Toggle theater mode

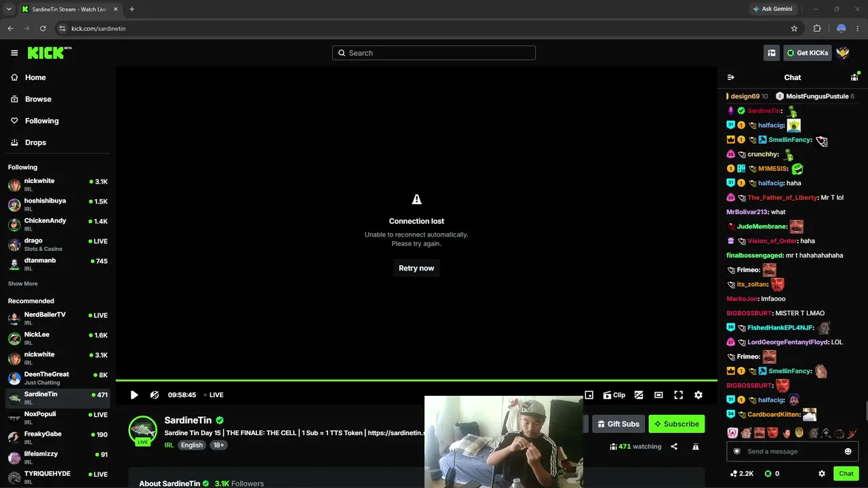pyautogui.click(x=658, y=395)
